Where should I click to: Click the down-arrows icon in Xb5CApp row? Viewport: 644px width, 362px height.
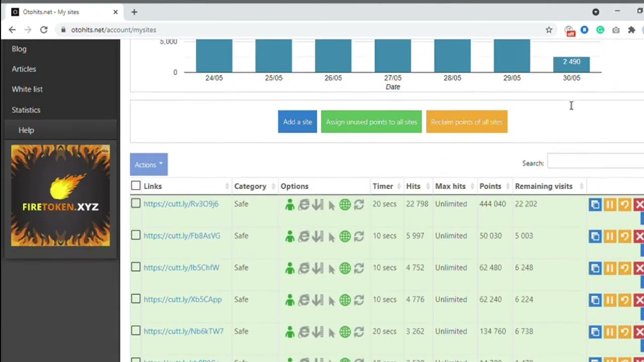pos(317,300)
